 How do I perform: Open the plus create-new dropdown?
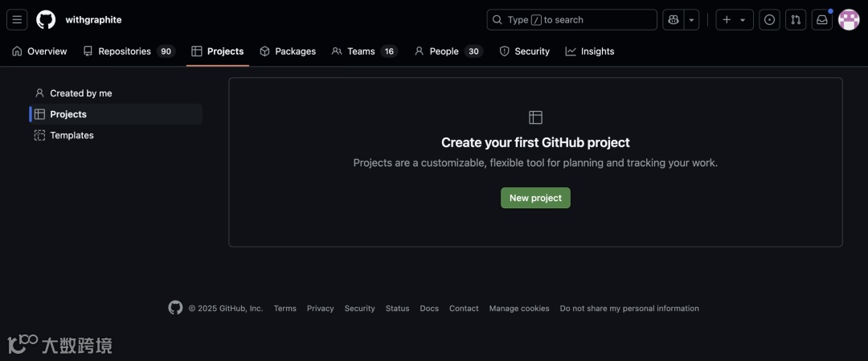pyautogui.click(x=734, y=20)
